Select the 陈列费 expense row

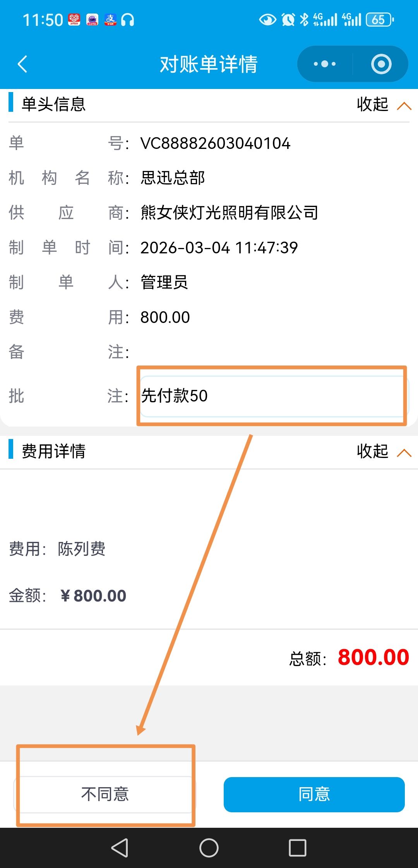(82, 549)
